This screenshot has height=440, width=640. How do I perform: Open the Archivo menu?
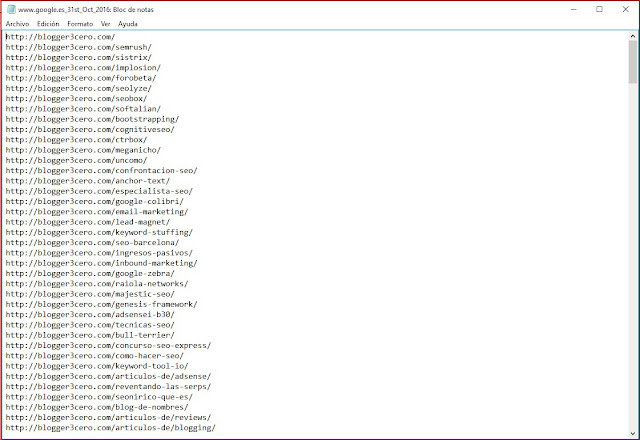pyautogui.click(x=17, y=24)
